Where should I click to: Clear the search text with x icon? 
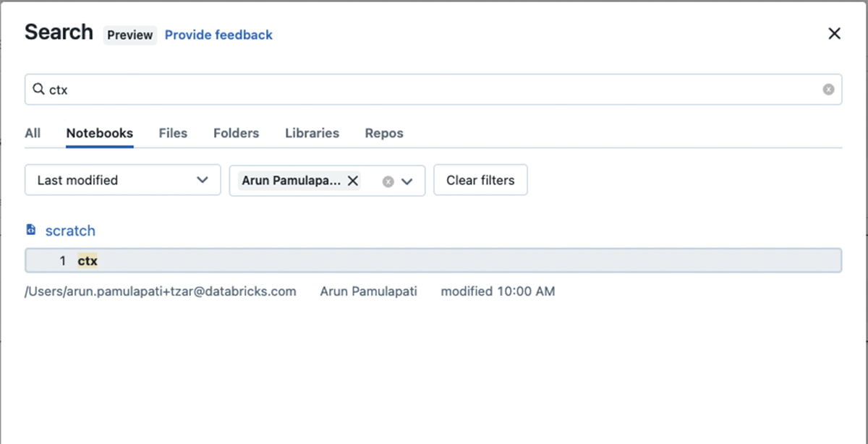[x=828, y=90]
